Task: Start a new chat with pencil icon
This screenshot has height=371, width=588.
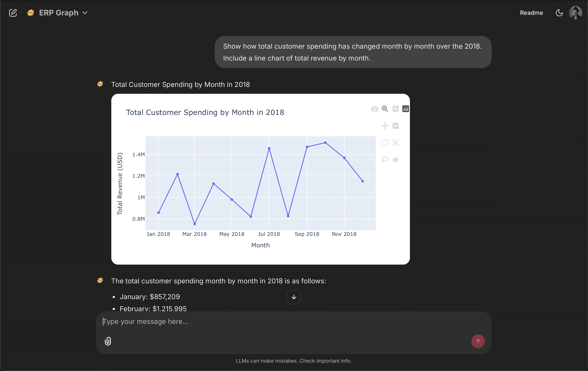Action: point(13,13)
